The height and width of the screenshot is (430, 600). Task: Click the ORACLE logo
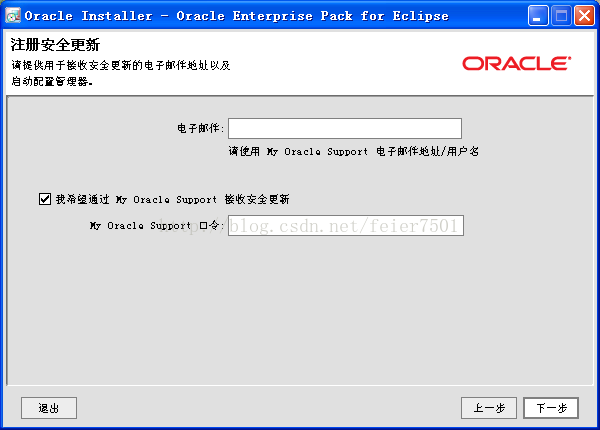pyautogui.click(x=517, y=64)
